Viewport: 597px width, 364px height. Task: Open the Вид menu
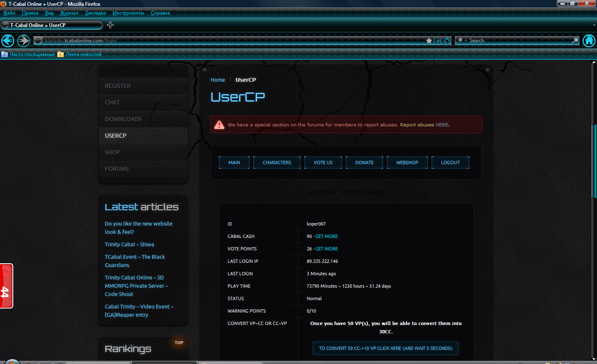(49, 13)
